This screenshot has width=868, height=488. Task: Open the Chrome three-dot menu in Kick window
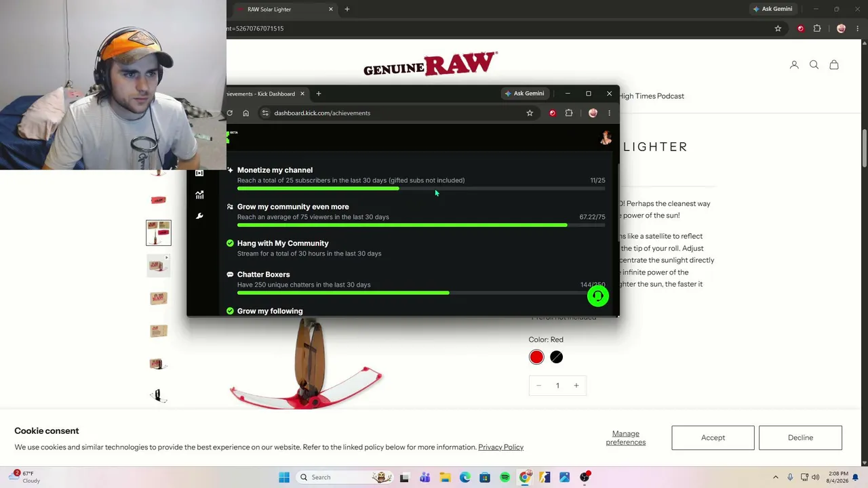[609, 113]
